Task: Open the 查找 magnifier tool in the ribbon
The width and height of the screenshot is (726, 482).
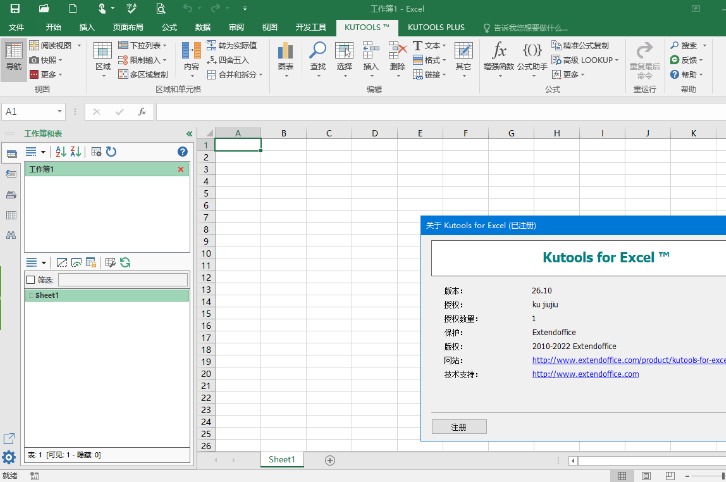Action: [x=317, y=56]
